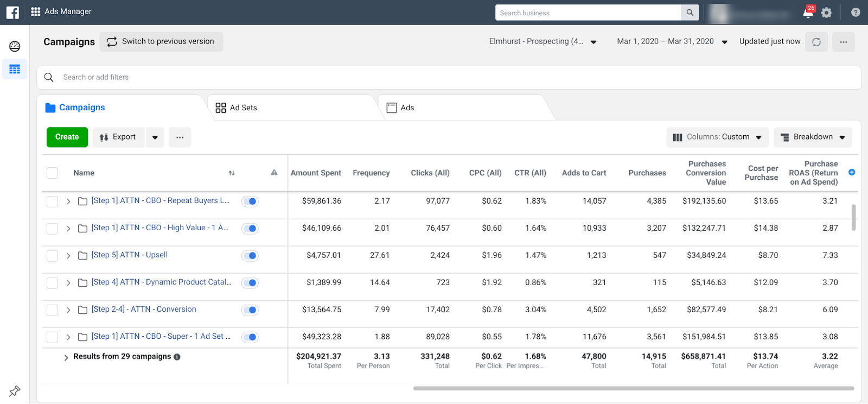868x404 pixels.
Task: Check the select-all campaigns checkbox
Action: point(52,173)
